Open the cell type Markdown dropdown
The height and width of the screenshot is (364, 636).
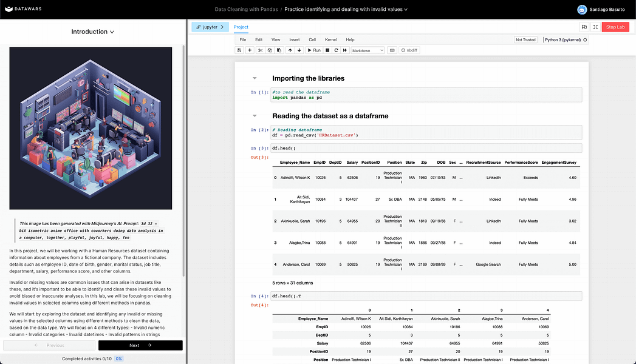(368, 50)
